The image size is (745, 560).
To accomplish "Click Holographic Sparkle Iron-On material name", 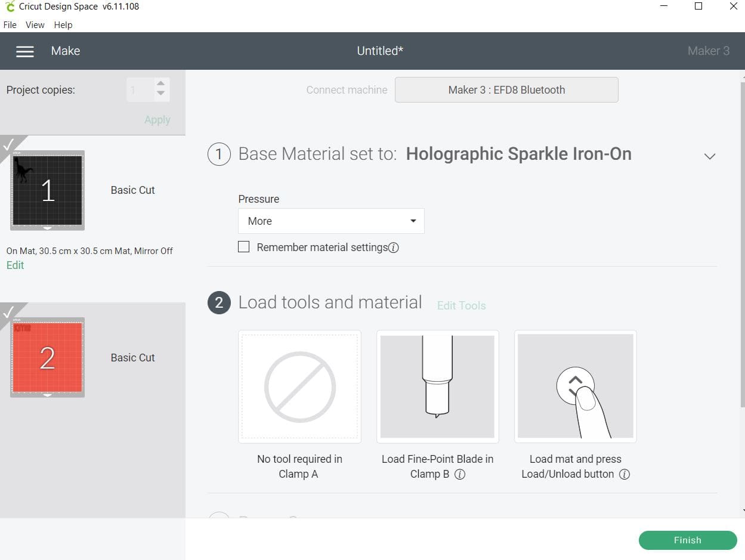I will point(518,154).
